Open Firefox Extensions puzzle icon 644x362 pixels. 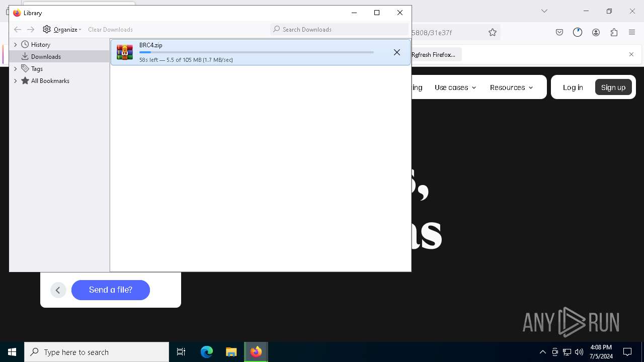point(614,32)
